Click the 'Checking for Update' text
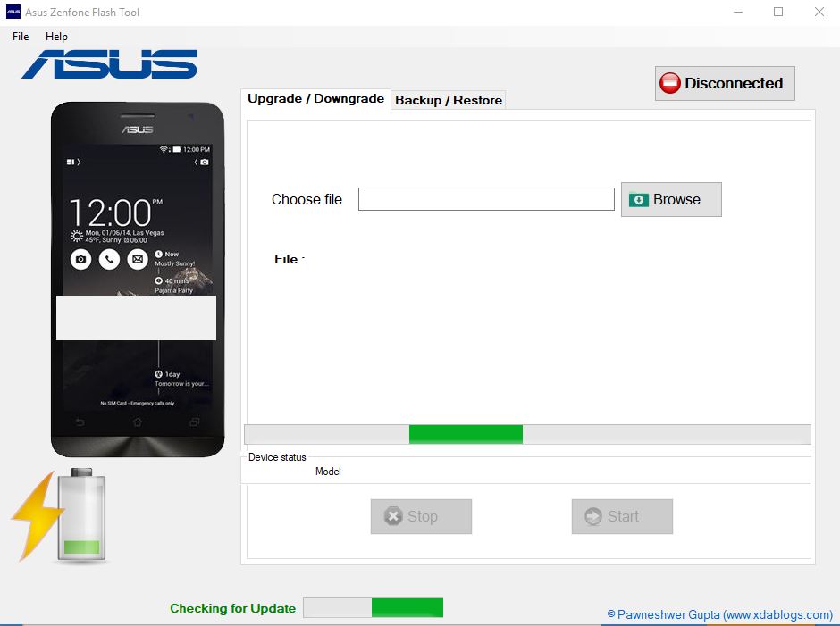The height and width of the screenshot is (626, 840). 232,608
